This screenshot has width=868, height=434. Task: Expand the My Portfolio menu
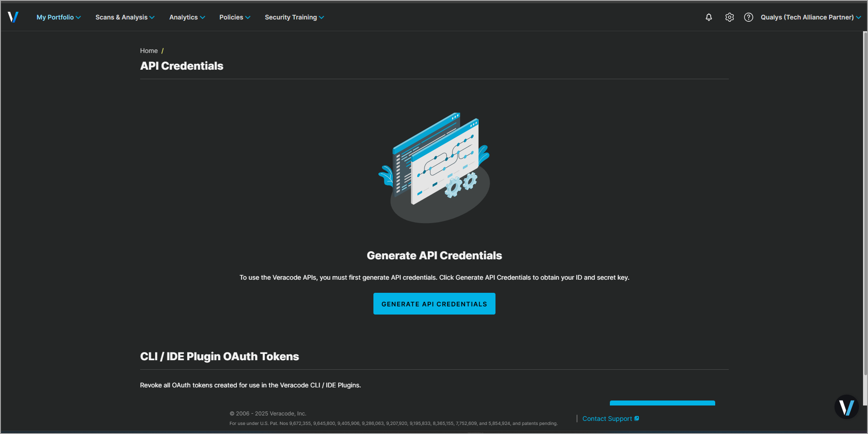59,17
